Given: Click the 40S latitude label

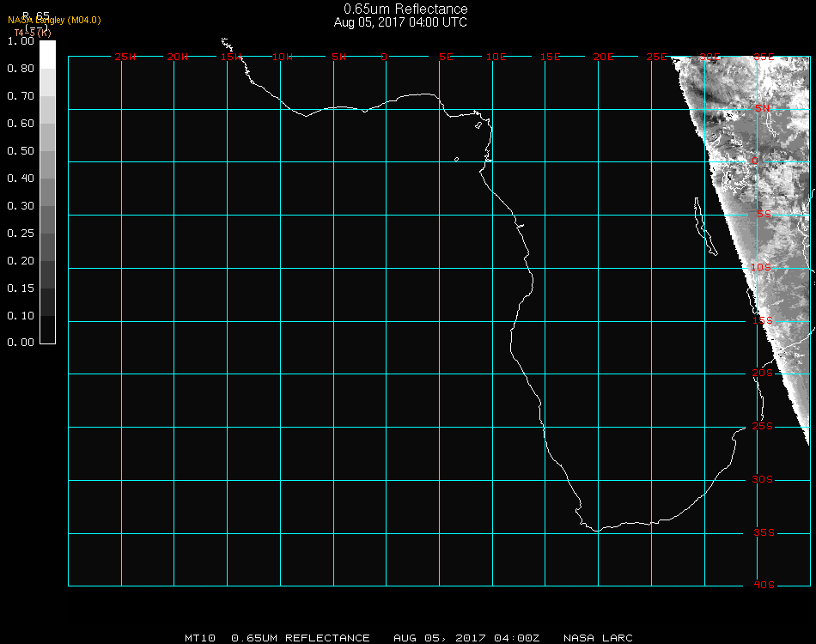Looking at the screenshot, I should pos(764,585).
